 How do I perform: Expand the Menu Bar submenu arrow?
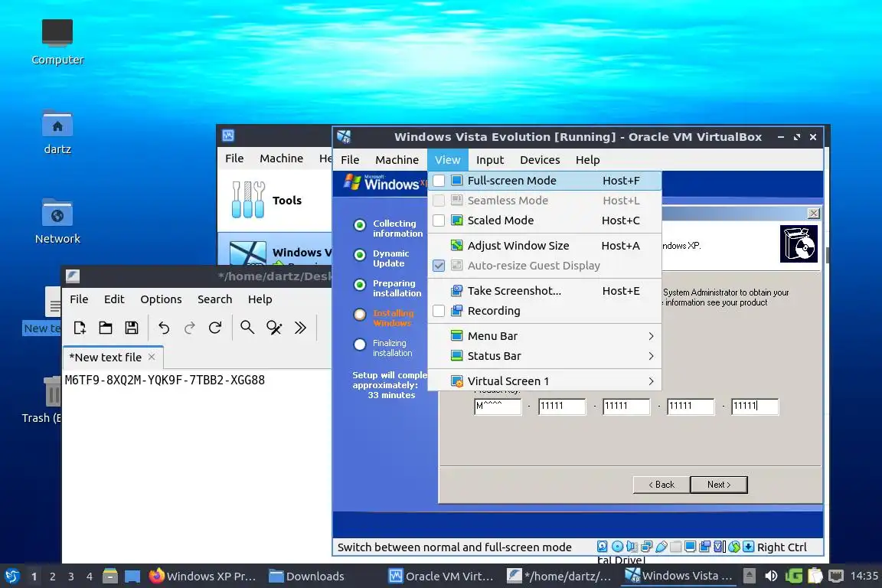pyautogui.click(x=651, y=336)
